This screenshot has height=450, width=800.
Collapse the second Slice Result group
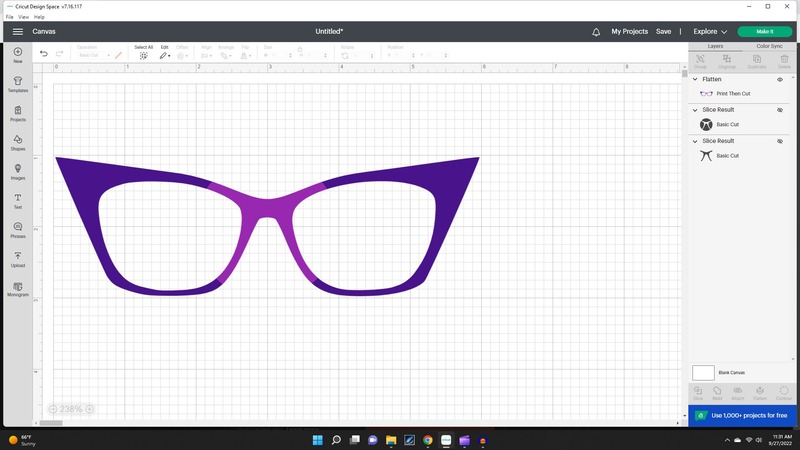pyautogui.click(x=695, y=141)
